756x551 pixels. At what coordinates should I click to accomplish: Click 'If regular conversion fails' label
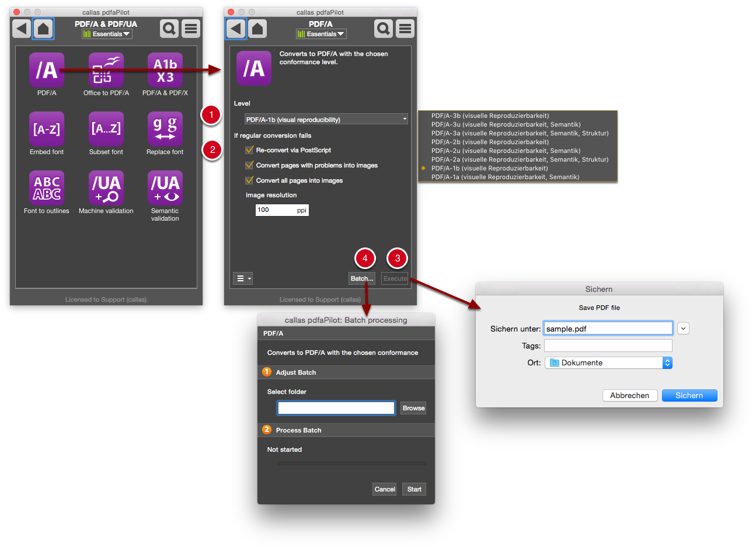pos(273,135)
